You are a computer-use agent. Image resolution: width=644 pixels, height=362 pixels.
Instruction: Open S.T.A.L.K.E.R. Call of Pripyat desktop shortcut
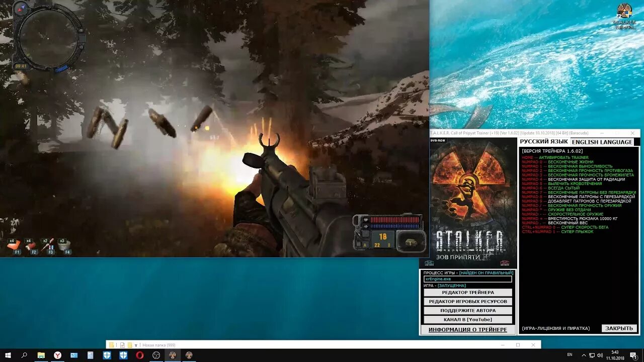click(x=624, y=16)
